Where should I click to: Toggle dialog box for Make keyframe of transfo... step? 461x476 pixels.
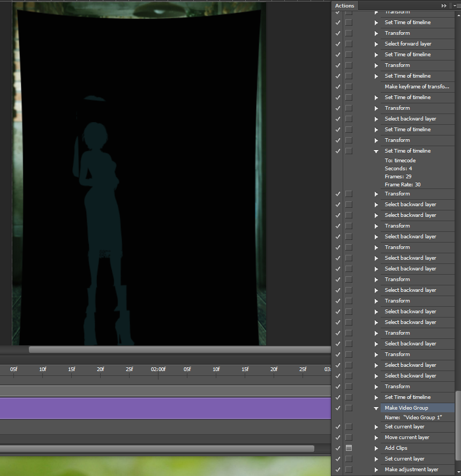pyautogui.click(x=349, y=87)
